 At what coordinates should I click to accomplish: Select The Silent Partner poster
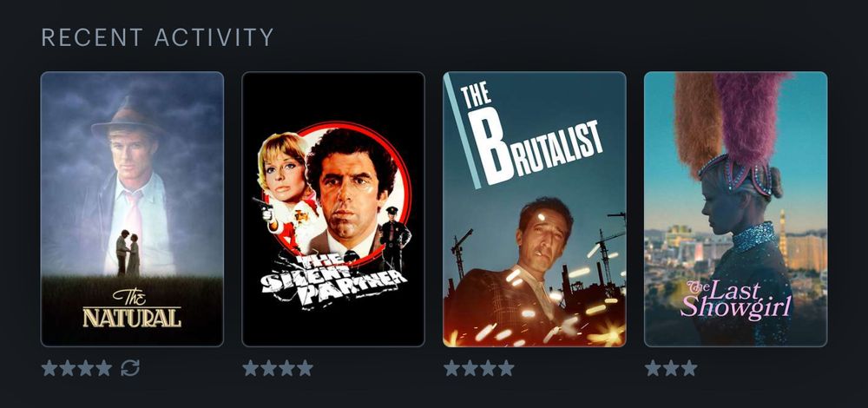click(333, 208)
